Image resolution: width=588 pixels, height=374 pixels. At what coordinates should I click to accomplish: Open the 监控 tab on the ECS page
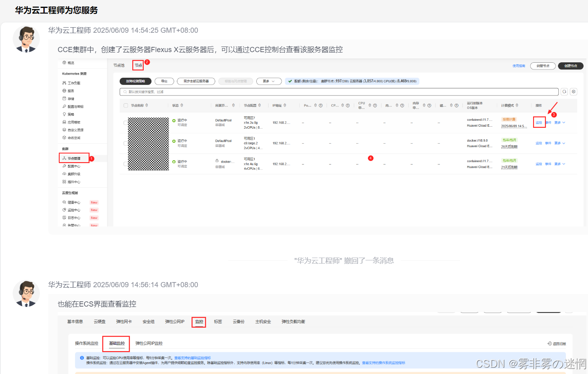[x=199, y=322]
